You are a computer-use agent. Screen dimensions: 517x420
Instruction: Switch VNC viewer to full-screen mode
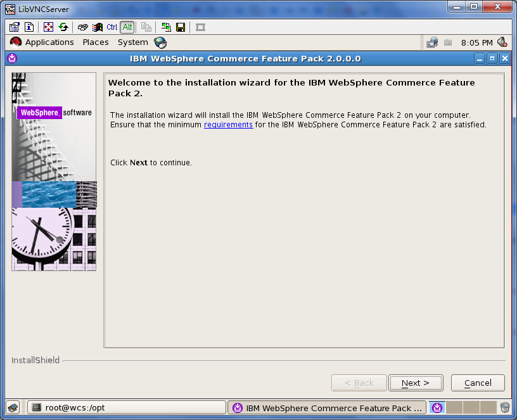[x=48, y=27]
